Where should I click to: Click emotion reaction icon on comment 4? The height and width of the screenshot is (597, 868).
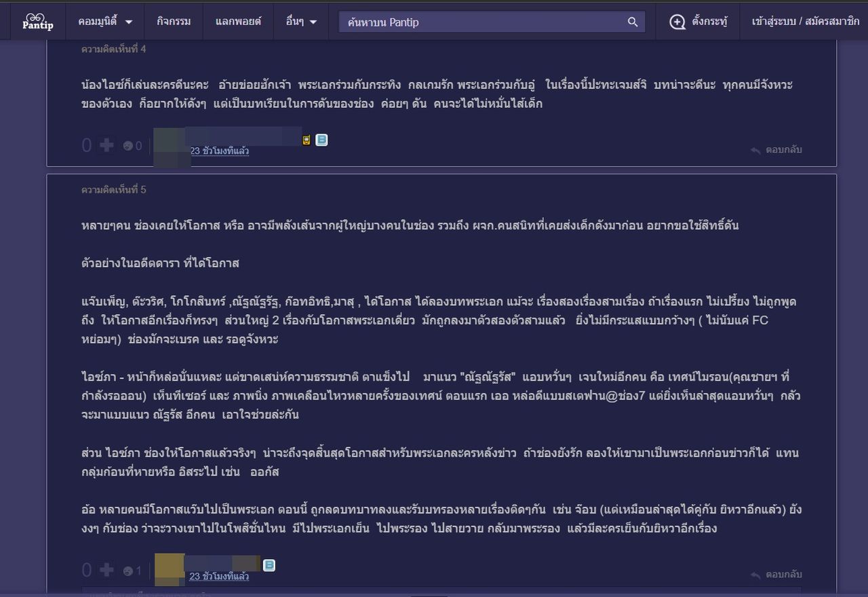pos(128,146)
